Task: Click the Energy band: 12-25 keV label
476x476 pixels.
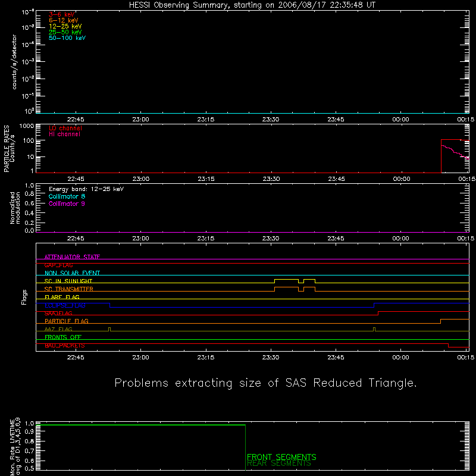Action: (86, 189)
